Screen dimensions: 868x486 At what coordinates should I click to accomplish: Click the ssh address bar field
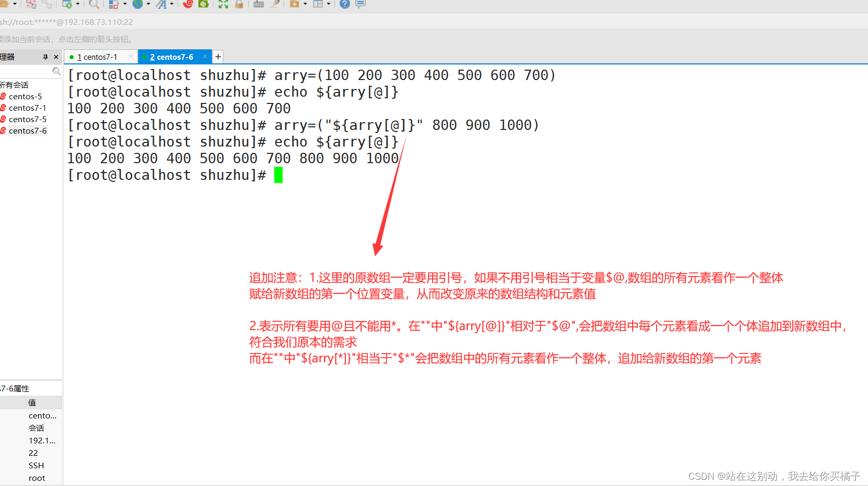pyautogui.click(x=434, y=22)
